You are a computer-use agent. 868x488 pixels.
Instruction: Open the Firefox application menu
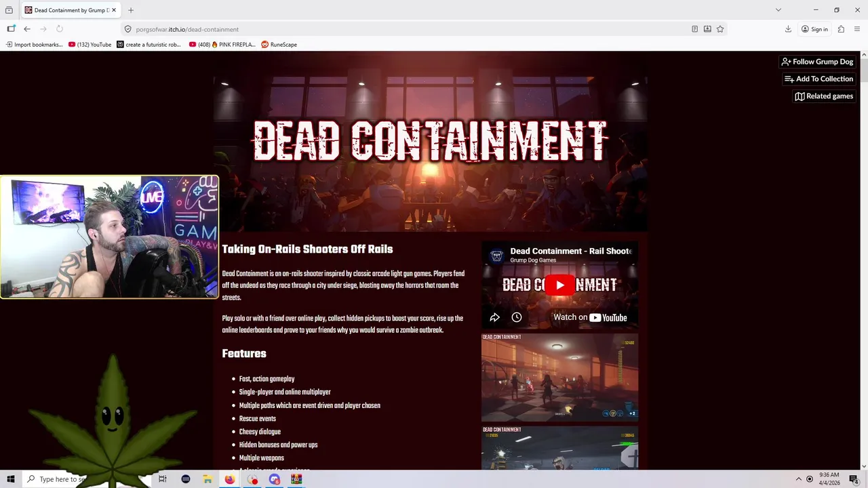[x=857, y=29]
